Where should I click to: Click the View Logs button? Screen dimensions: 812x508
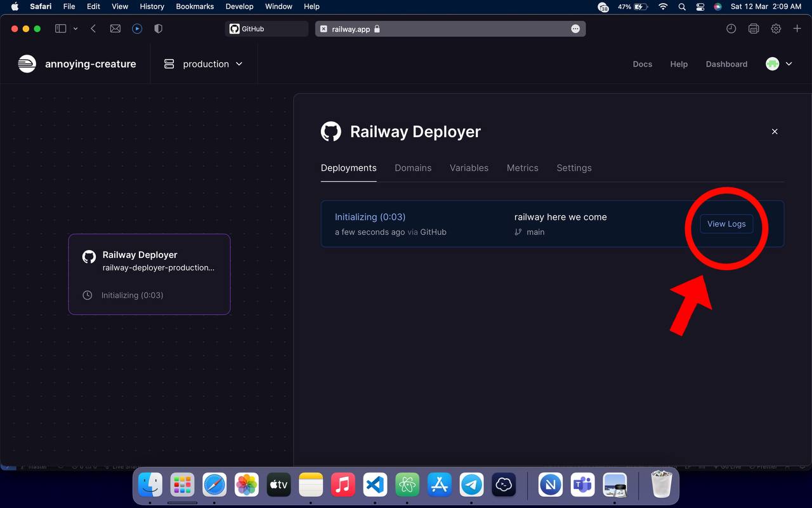coord(726,224)
